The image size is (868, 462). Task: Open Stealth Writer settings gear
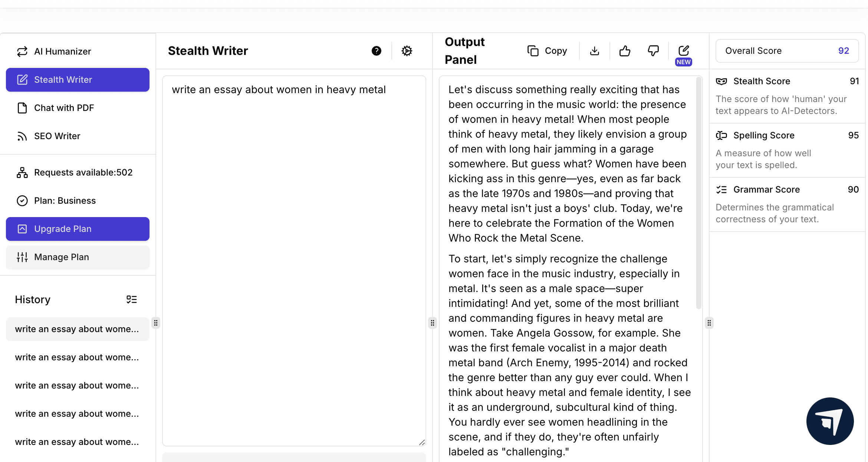(407, 51)
